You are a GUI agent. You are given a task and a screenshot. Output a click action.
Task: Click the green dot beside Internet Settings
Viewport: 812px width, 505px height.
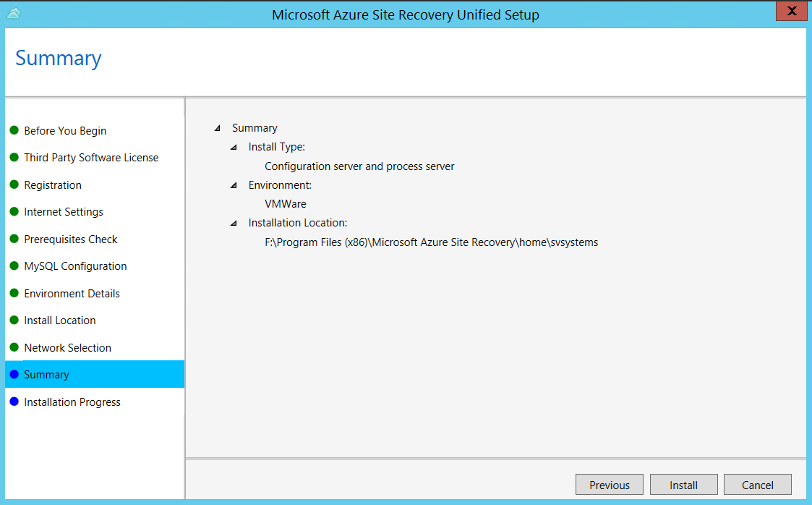15,212
